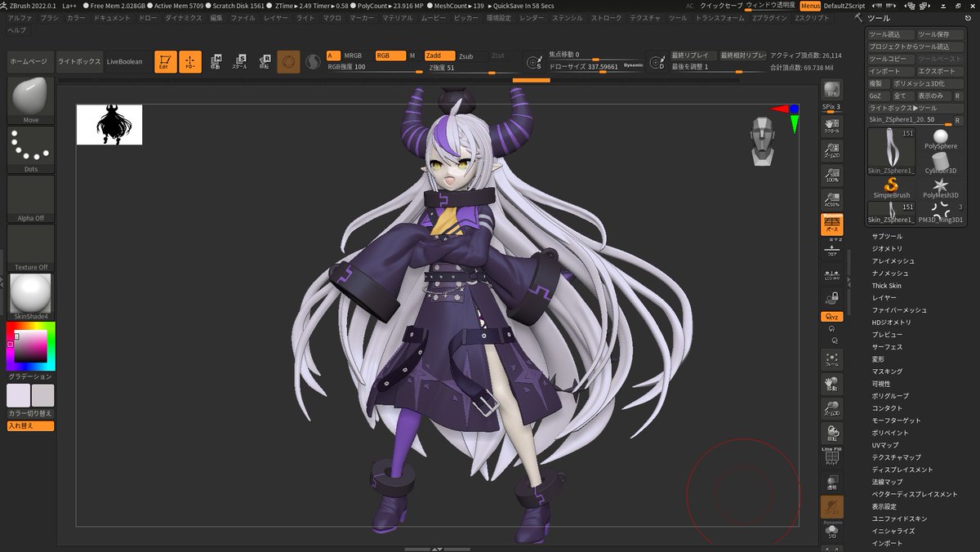Toggle Solo (ソロ) mode icon
Screen dimensions: 980x552
click(831, 531)
